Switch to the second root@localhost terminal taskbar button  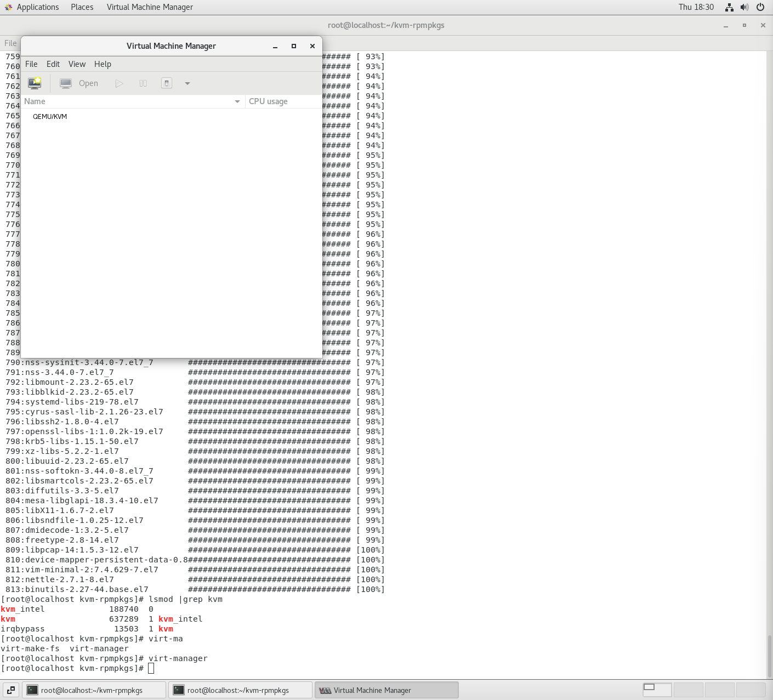240,690
